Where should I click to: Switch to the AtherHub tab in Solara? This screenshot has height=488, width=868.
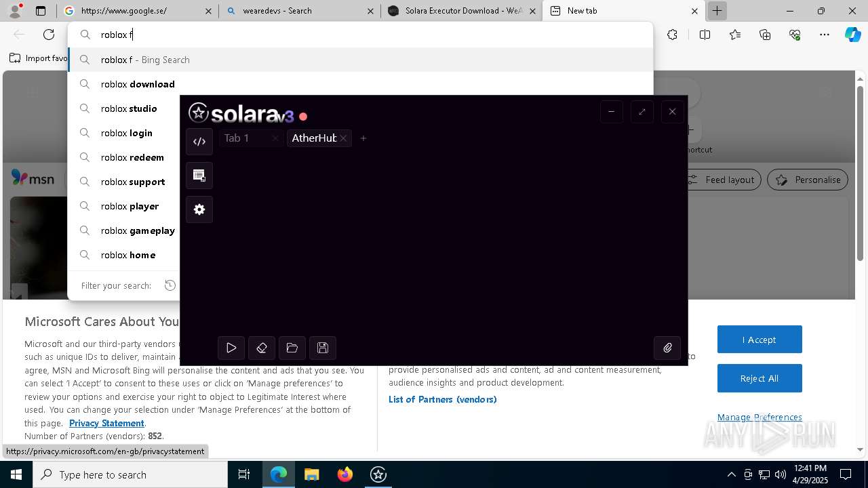314,138
